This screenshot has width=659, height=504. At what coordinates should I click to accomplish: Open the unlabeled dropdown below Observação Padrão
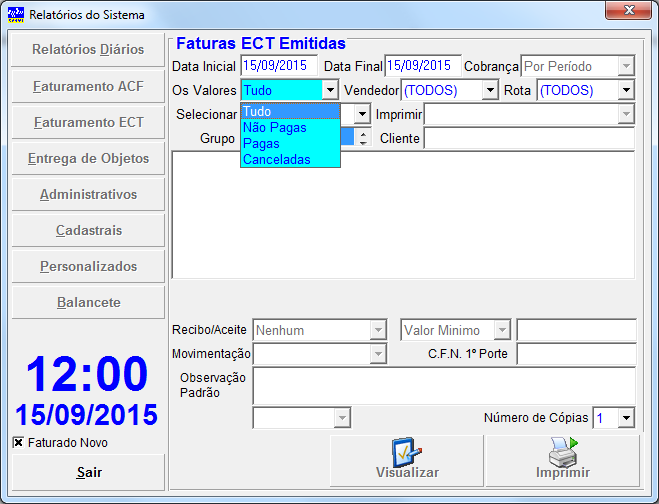pos(342,418)
